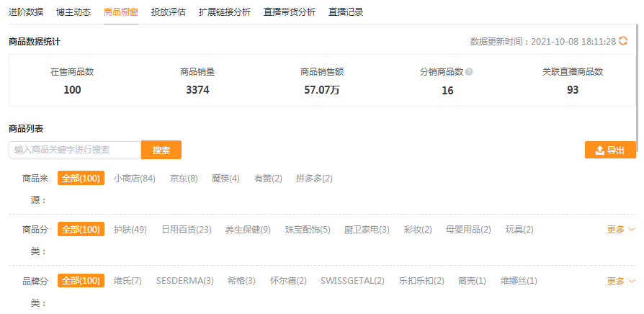Filter brands by 维氏(7)
The width and height of the screenshot is (644, 314).
coord(128,280)
